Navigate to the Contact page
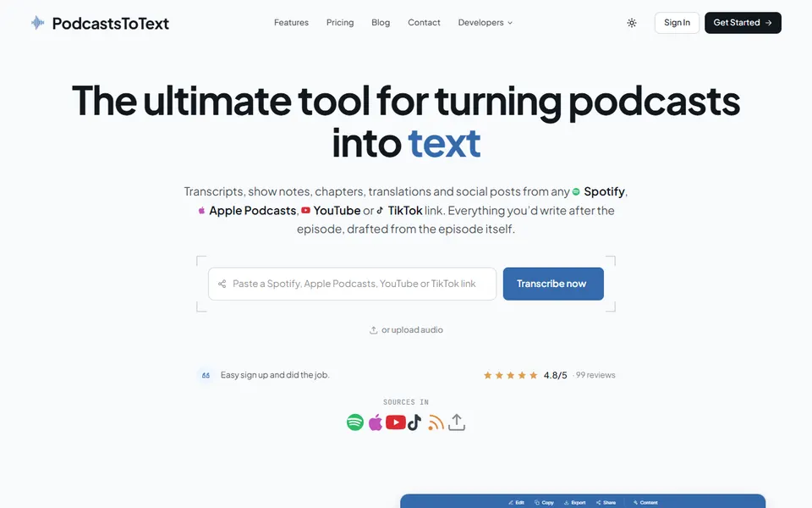Viewport: 812px width, 508px height. click(424, 23)
